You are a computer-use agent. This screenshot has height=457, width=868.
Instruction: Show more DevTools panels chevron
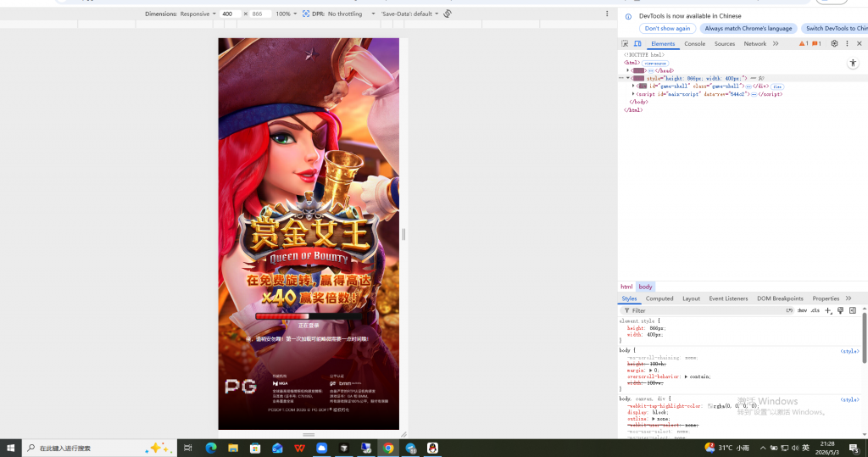point(776,44)
